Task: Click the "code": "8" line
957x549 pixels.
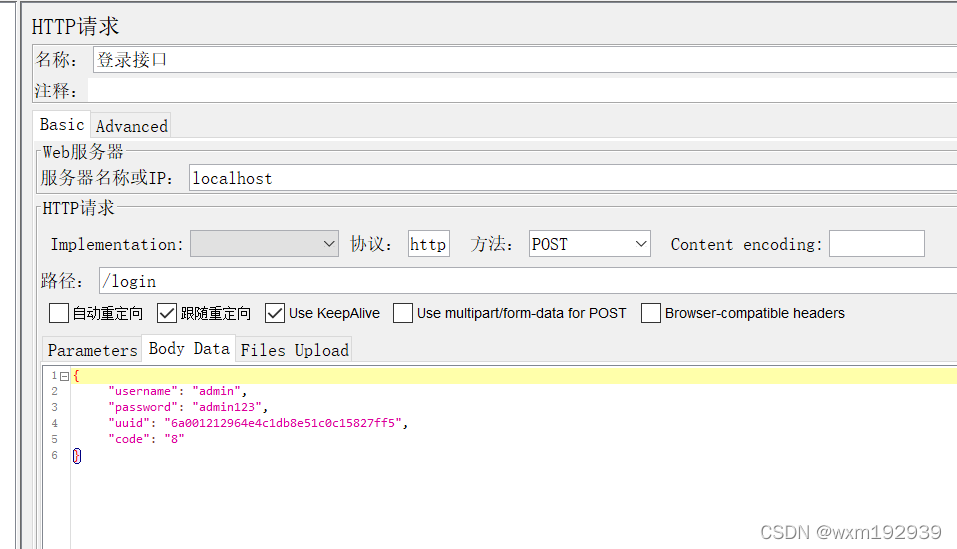Action: coord(146,439)
